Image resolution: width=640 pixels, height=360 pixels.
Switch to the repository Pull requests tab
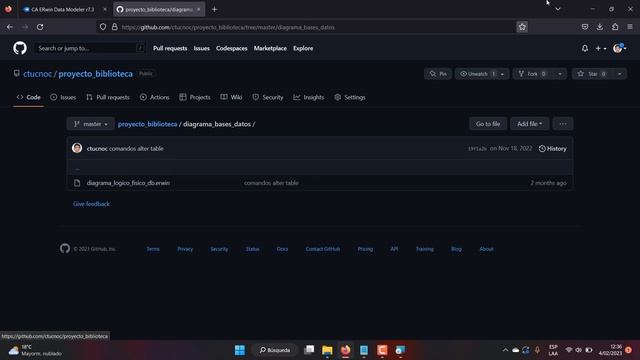tap(108, 97)
